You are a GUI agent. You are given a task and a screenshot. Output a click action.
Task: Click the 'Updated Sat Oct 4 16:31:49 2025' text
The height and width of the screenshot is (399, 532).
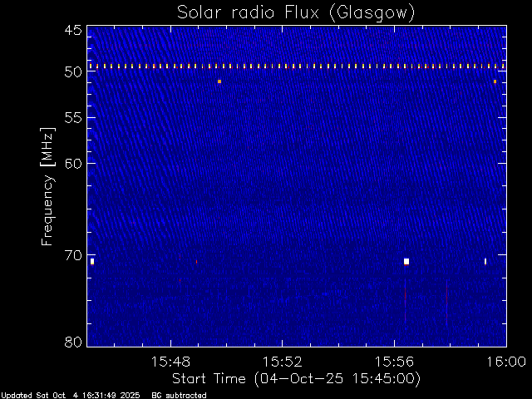tap(70, 396)
